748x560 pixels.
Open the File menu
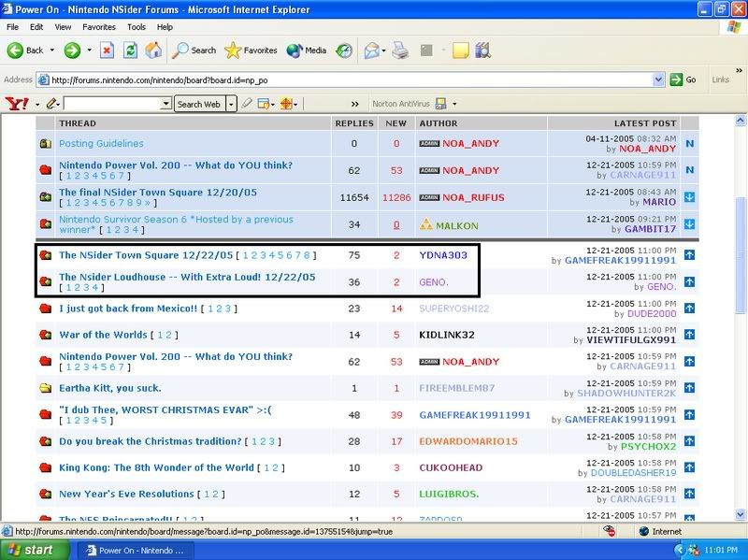(x=13, y=27)
